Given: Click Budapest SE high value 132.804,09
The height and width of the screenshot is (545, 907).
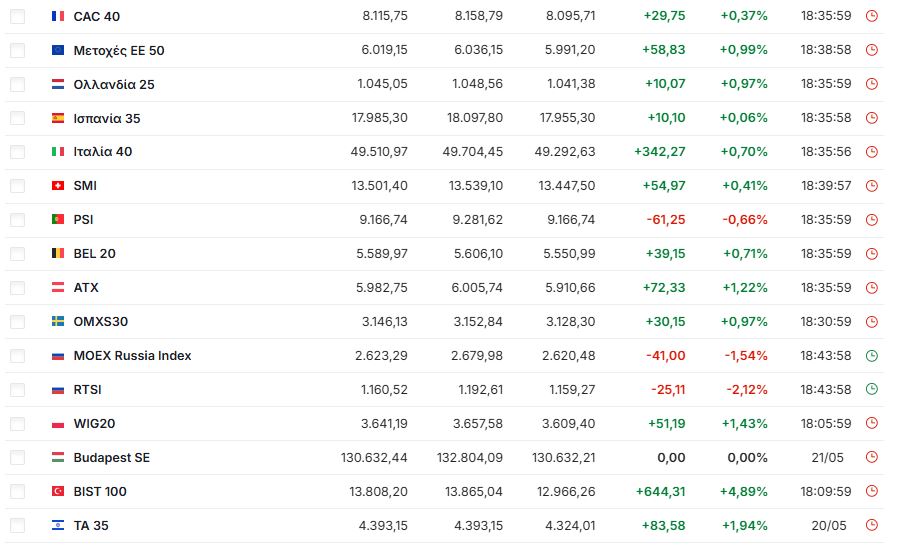Looking at the screenshot, I should pos(469,458).
